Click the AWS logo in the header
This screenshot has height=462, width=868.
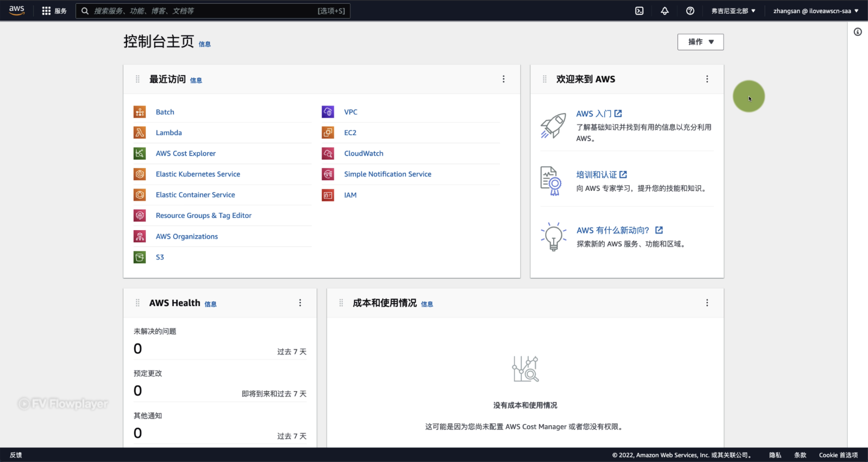pos(16,11)
